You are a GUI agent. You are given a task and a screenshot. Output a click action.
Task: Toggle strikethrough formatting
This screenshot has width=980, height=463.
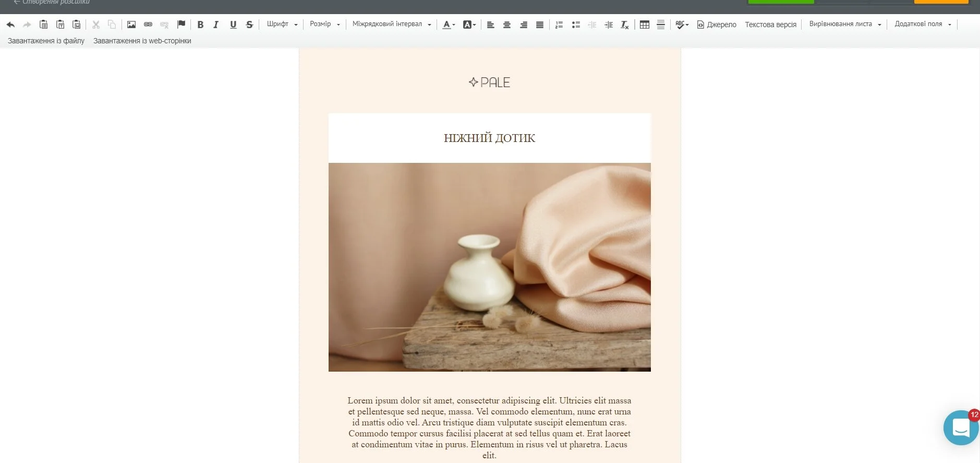tap(249, 25)
